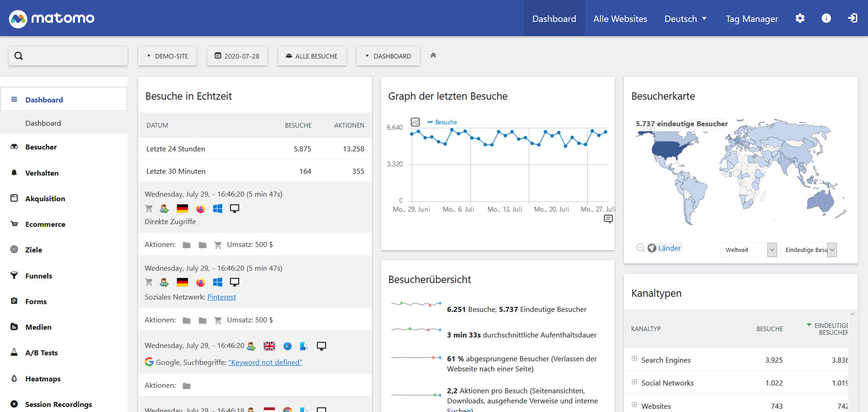Screen dimensions: 868x412
Task: Click the search input field
Action: point(68,56)
